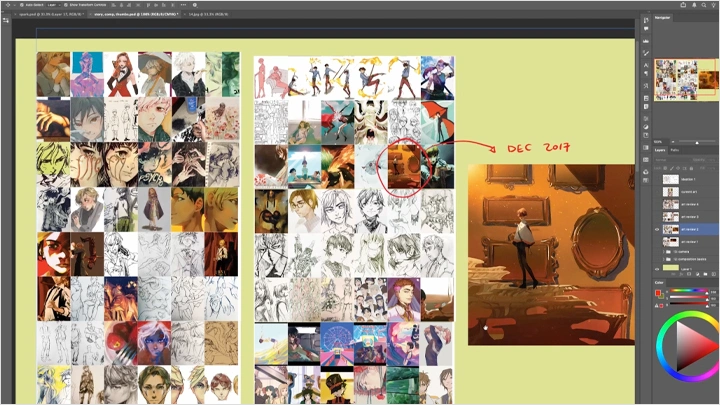The width and height of the screenshot is (720, 405).
Task: Expand the composition basics layer group
Action: click(x=664, y=259)
